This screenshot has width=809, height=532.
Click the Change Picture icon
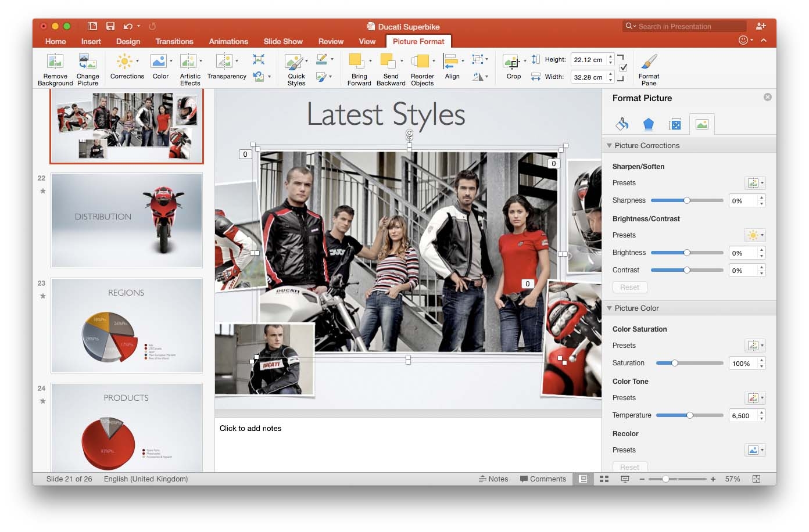[87, 62]
